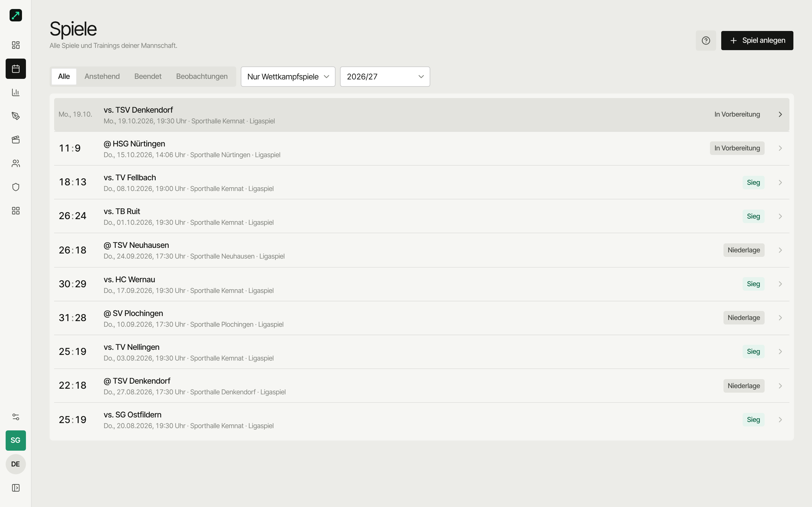Open the statistics bar chart icon

coord(16,92)
